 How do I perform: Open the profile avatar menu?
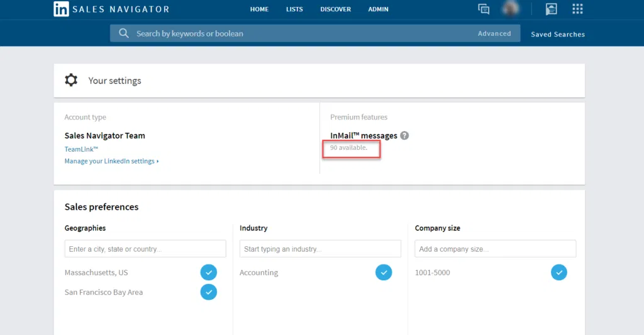coord(510,8)
